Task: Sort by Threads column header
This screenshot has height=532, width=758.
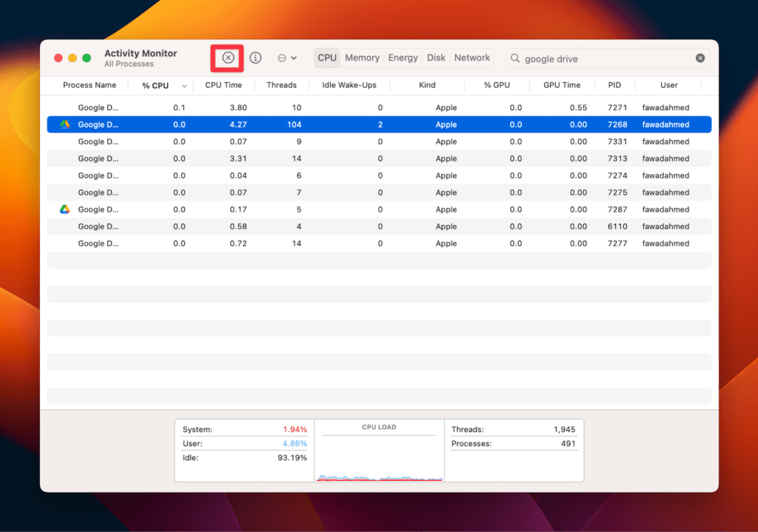Action: pos(281,85)
